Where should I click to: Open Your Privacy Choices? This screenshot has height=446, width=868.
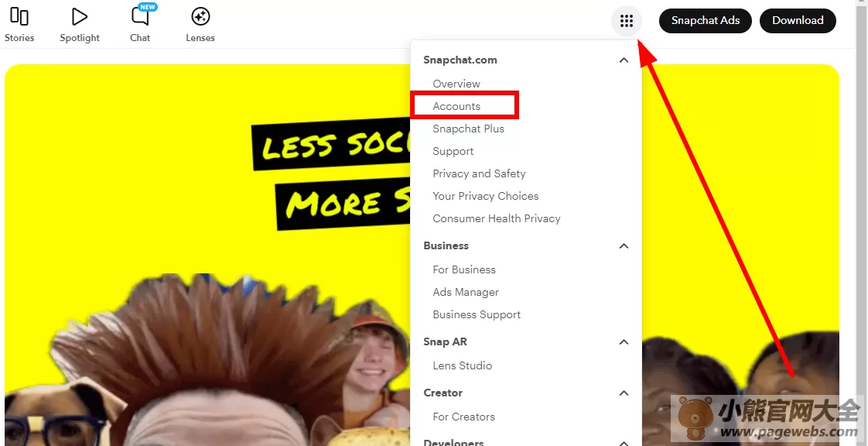pos(486,196)
